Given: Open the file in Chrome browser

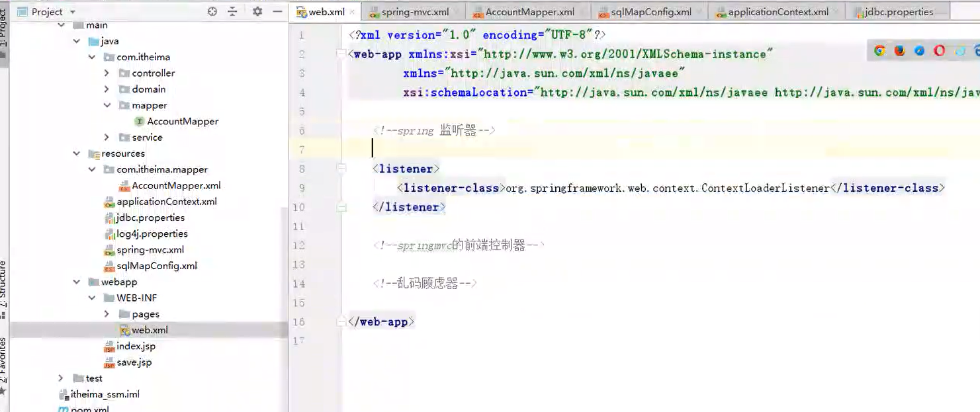Looking at the screenshot, I should pyautogui.click(x=880, y=50).
